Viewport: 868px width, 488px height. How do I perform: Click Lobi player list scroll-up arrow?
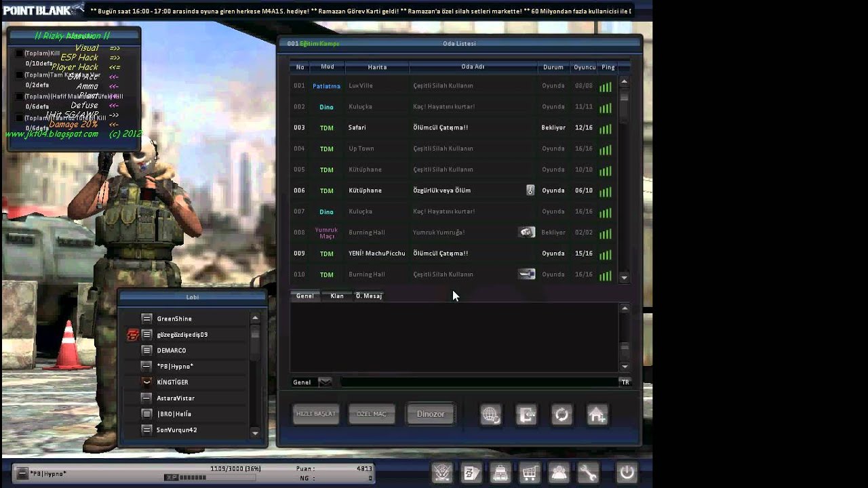(255, 317)
